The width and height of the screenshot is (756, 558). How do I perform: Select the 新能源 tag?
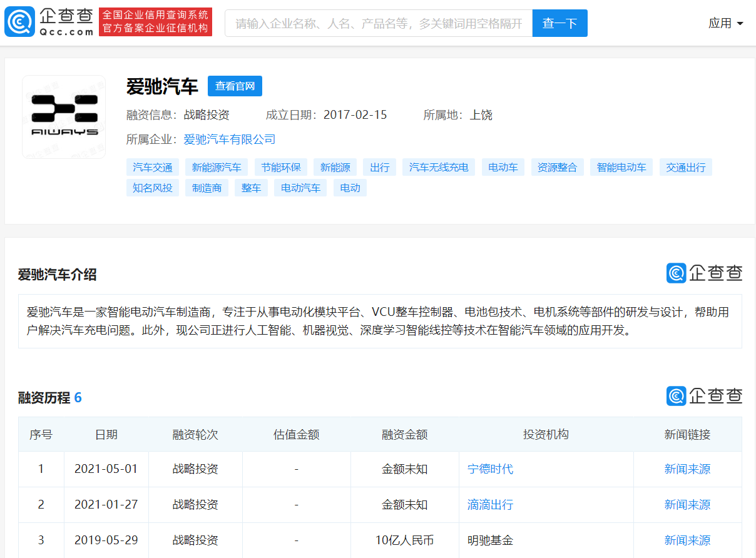(x=335, y=167)
